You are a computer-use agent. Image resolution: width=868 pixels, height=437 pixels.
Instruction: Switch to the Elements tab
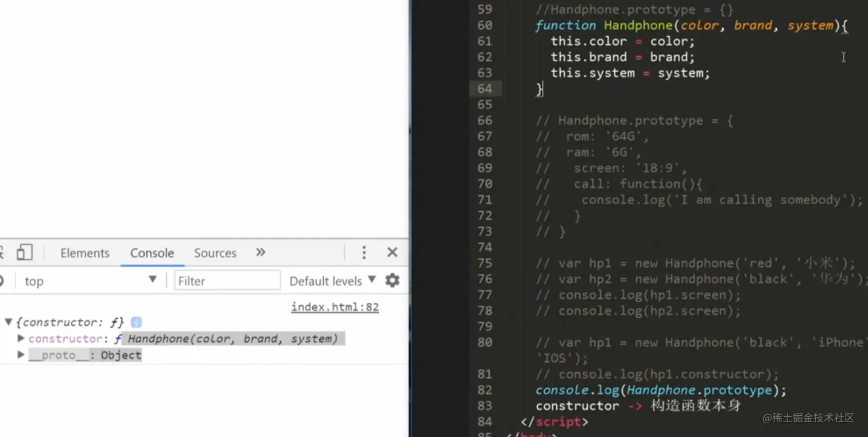click(85, 253)
